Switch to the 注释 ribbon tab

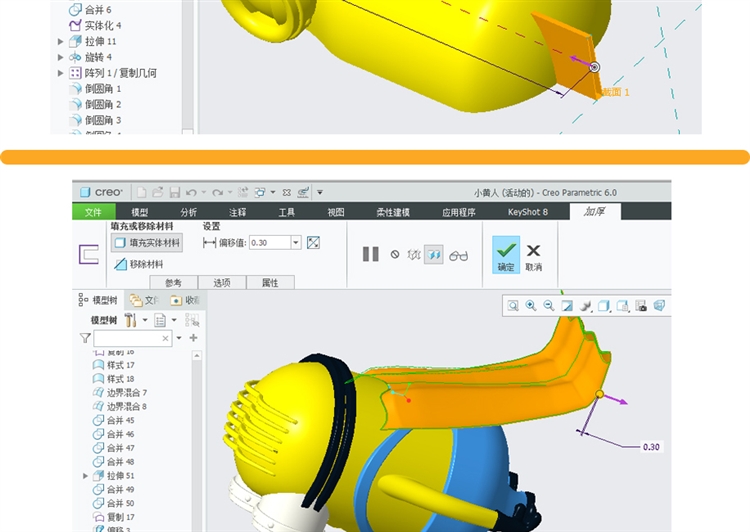coord(237,212)
